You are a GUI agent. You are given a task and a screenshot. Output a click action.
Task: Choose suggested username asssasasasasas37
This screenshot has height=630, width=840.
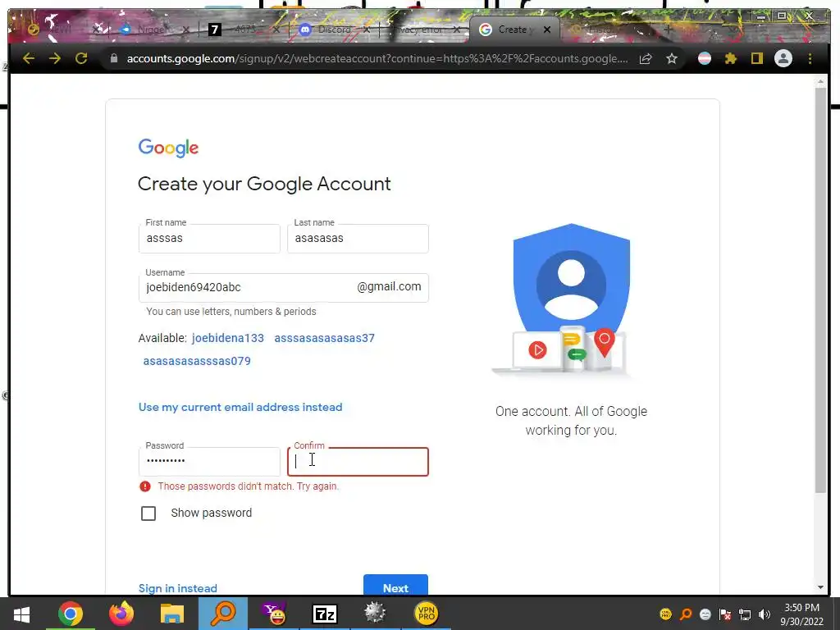click(x=324, y=338)
